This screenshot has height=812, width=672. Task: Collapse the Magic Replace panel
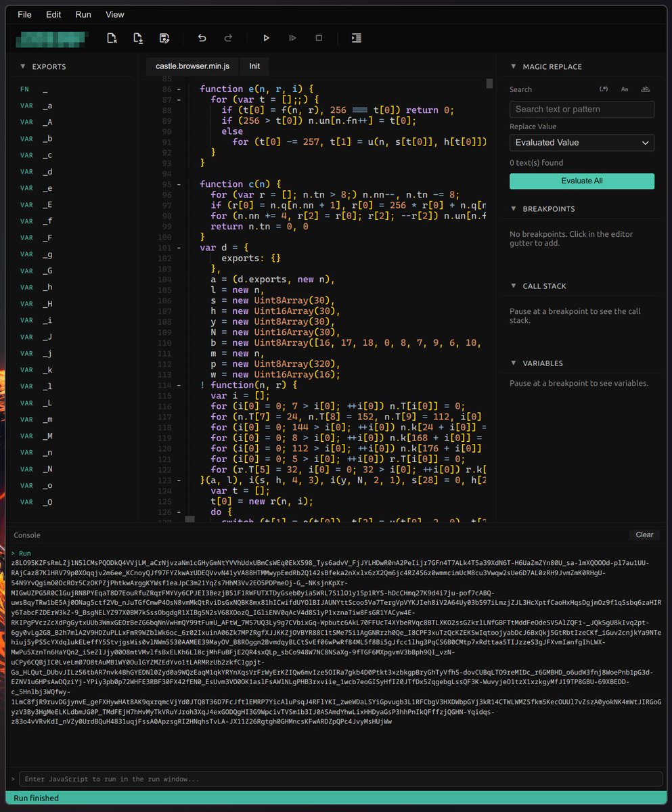pyautogui.click(x=513, y=67)
